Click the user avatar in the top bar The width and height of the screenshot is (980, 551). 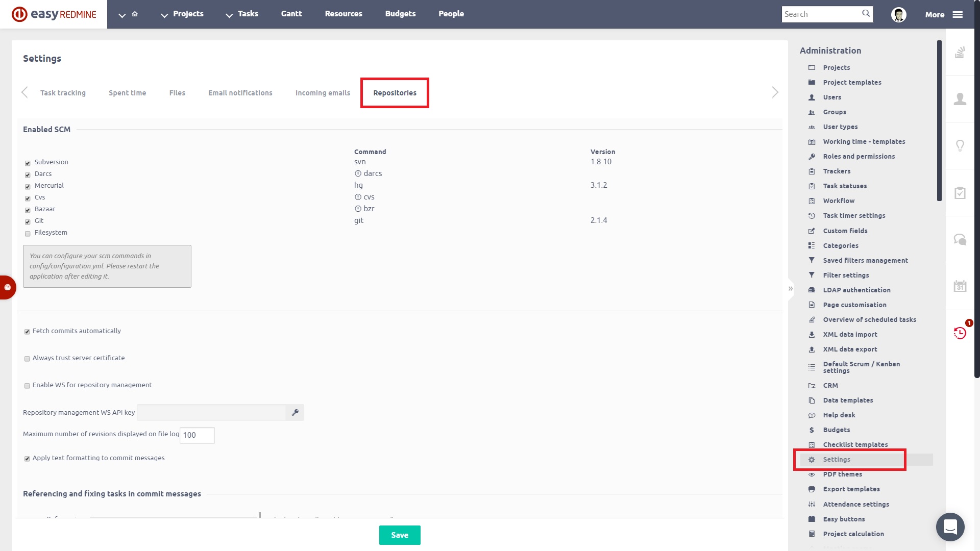point(898,14)
